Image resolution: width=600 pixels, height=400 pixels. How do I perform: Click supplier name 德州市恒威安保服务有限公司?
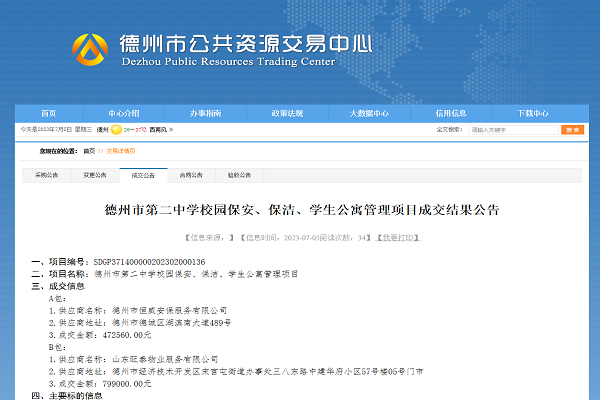tap(170, 310)
